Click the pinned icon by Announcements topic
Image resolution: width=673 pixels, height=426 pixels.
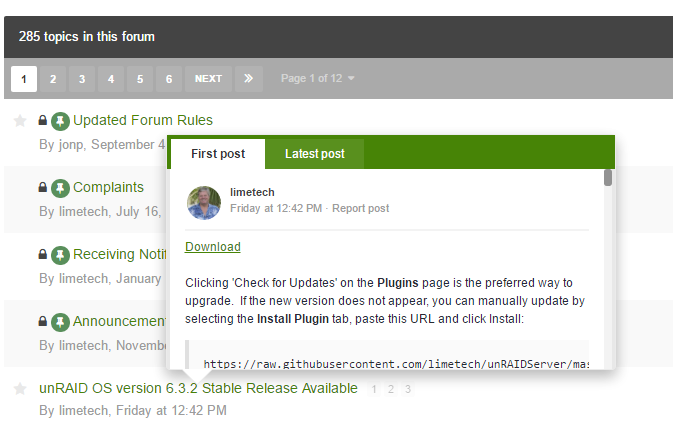(60, 322)
